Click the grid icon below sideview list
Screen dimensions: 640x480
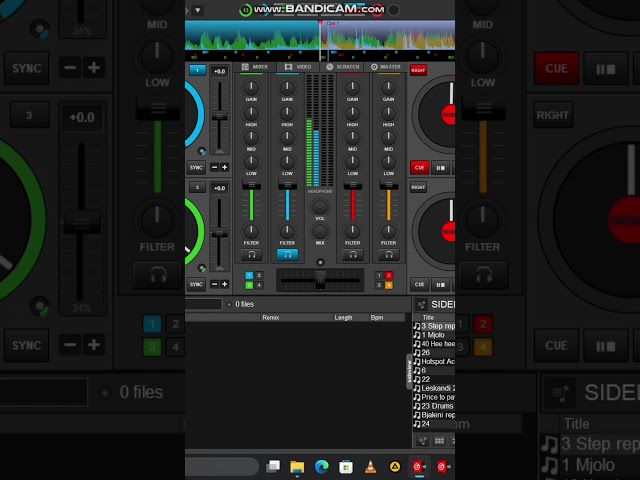click(x=439, y=441)
